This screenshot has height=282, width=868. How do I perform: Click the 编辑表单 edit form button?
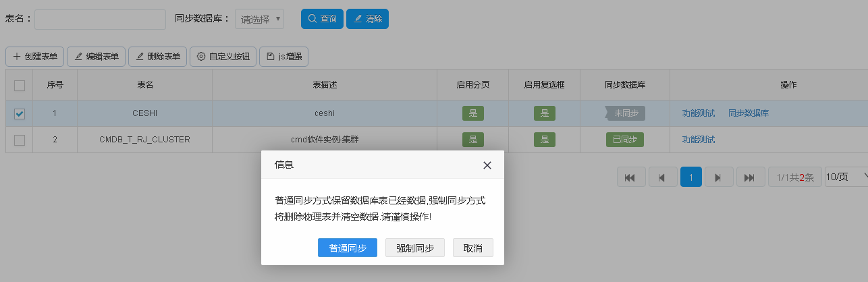pos(97,57)
